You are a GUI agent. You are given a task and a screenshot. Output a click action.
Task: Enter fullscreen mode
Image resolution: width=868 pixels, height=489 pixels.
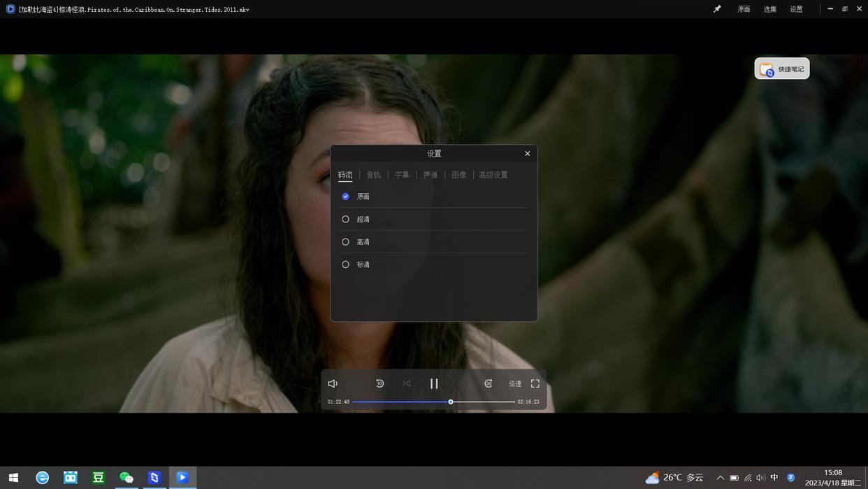pyautogui.click(x=535, y=383)
